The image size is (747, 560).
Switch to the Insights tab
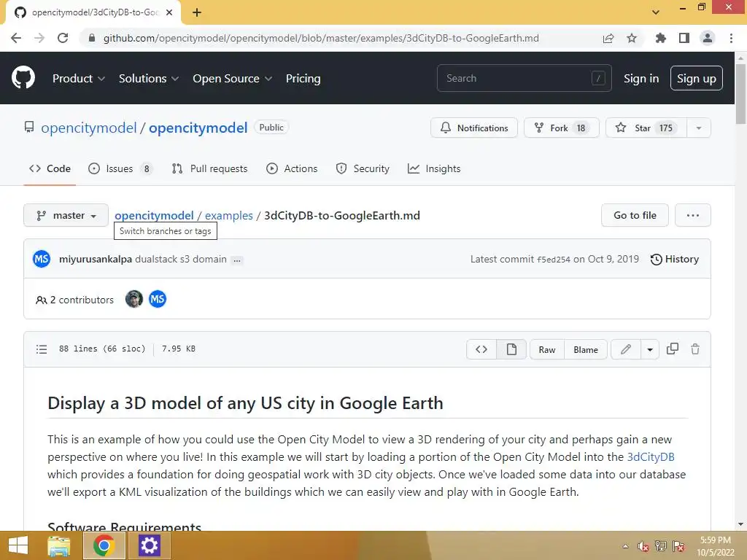pyautogui.click(x=434, y=168)
